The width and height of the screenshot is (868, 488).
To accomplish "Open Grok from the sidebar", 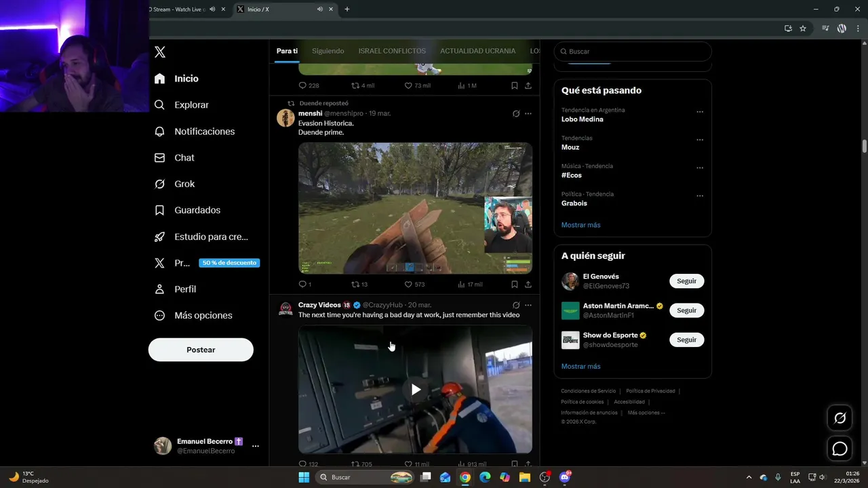I will [x=174, y=184].
